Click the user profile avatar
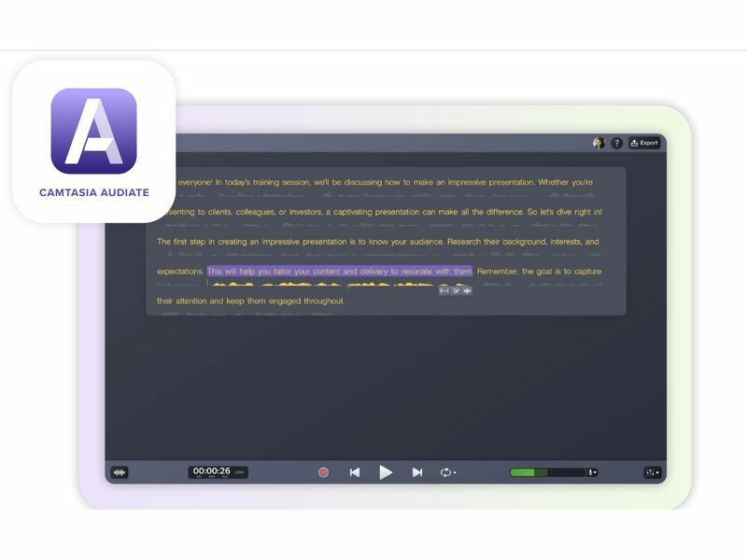Screen dimensions: 747x560 tap(599, 143)
